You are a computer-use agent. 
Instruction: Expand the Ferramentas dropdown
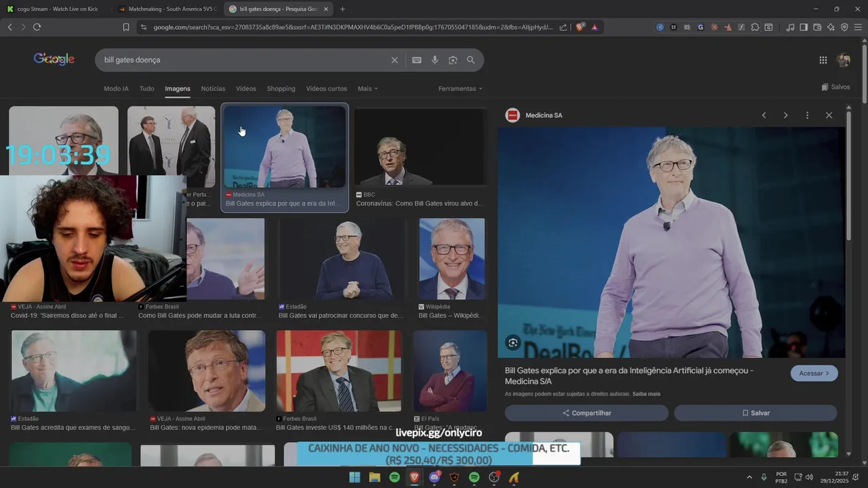click(460, 89)
